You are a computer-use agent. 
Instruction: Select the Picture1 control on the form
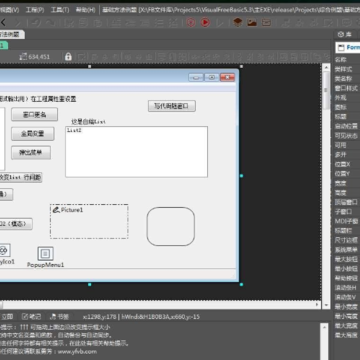coord(89,221)
